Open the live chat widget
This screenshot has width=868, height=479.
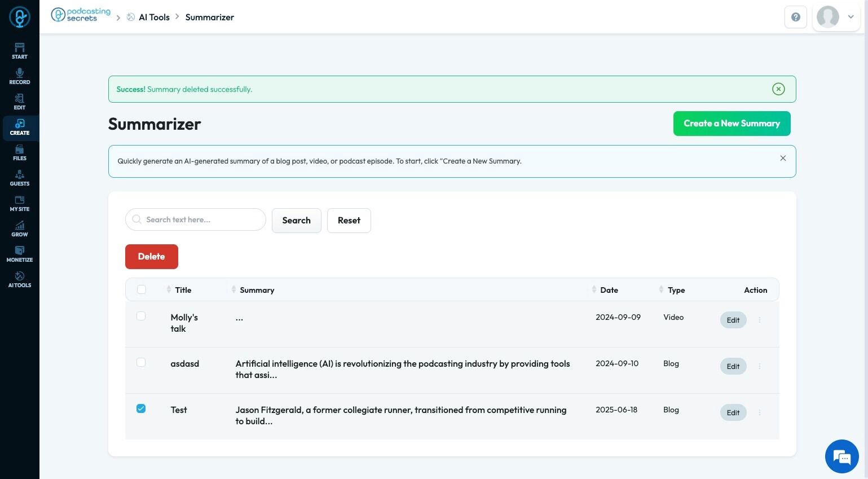pos(841,456)
